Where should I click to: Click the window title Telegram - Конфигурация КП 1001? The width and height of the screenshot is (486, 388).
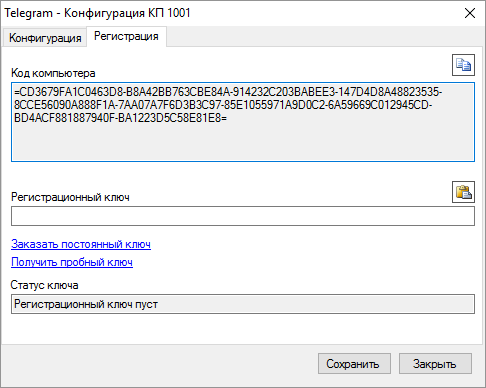point(97,13)
